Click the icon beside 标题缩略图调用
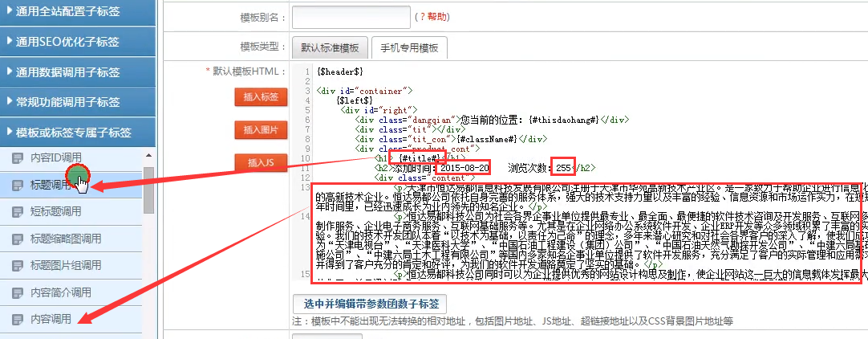 click(18, 239)
